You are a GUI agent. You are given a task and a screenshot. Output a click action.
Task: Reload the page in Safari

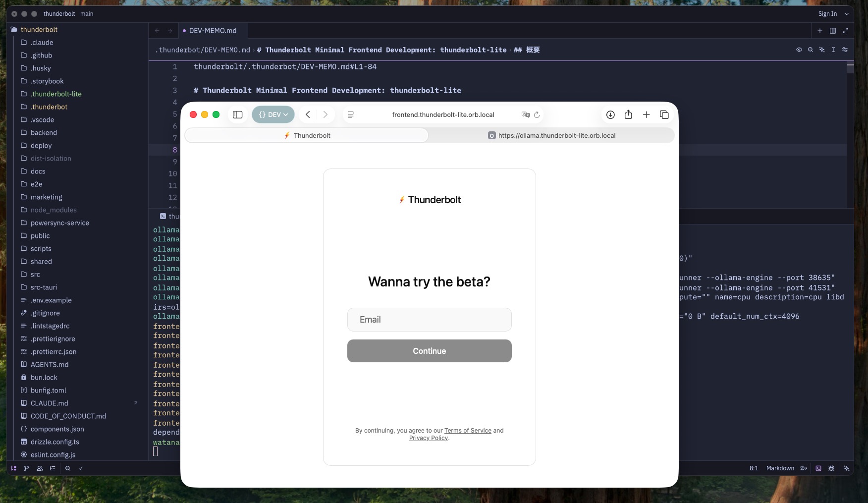click(537, 115)
